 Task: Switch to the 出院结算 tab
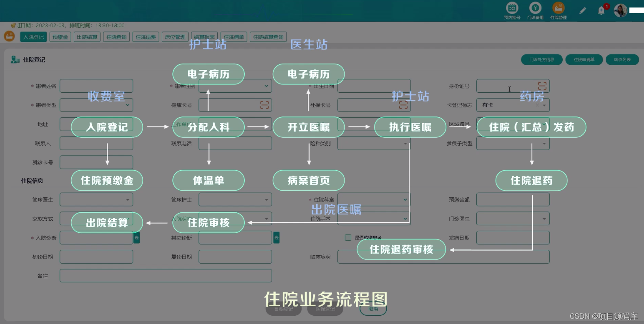[x=87, y=37]
